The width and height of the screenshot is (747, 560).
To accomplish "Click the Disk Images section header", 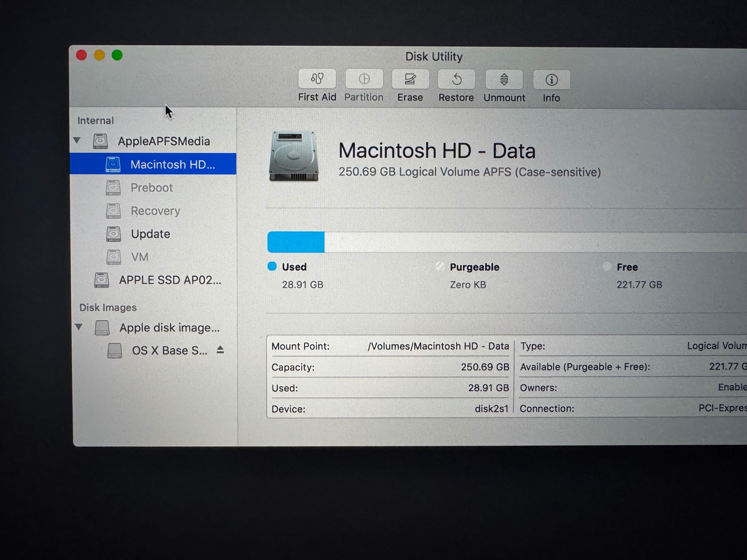I will pos(108,308).
